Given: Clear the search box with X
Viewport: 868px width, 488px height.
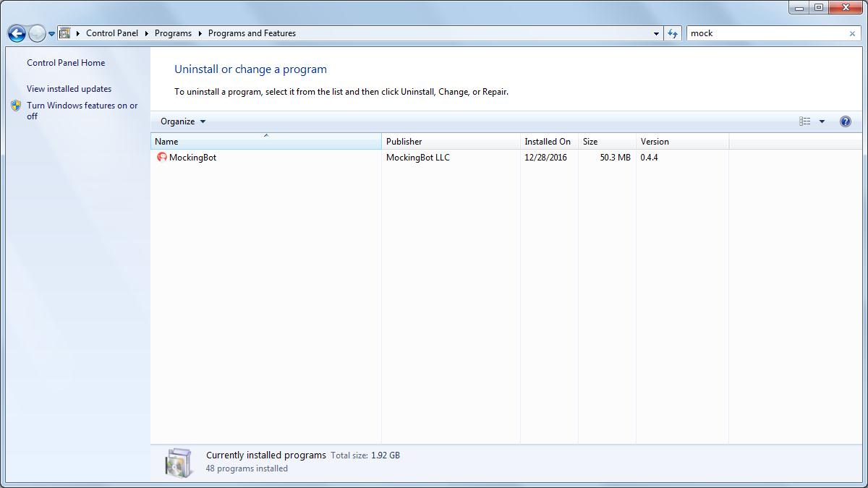Looking at the screenshot, I should point(852,33).
